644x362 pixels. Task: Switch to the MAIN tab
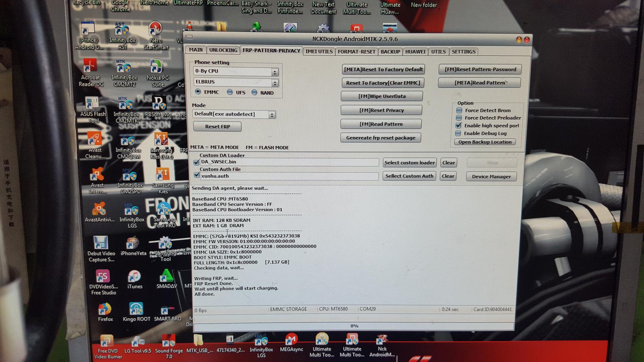[x=196, y=50]
